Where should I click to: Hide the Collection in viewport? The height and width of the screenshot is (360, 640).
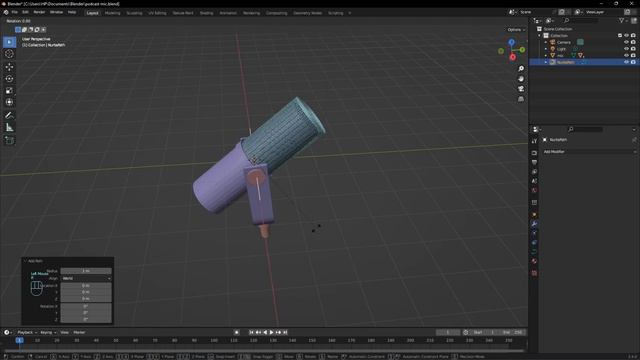tap(626, 36)
